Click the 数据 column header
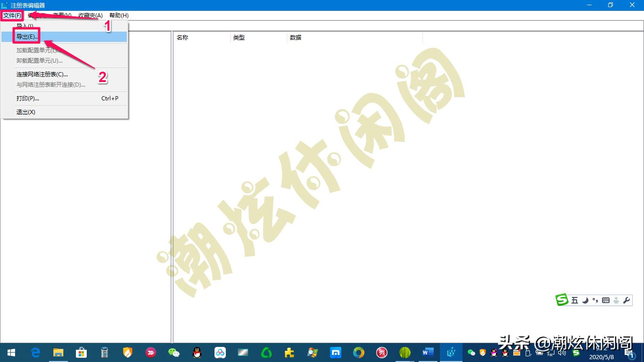Image resolution: width=644 pixels, height=362 pixels. (296, 37)
